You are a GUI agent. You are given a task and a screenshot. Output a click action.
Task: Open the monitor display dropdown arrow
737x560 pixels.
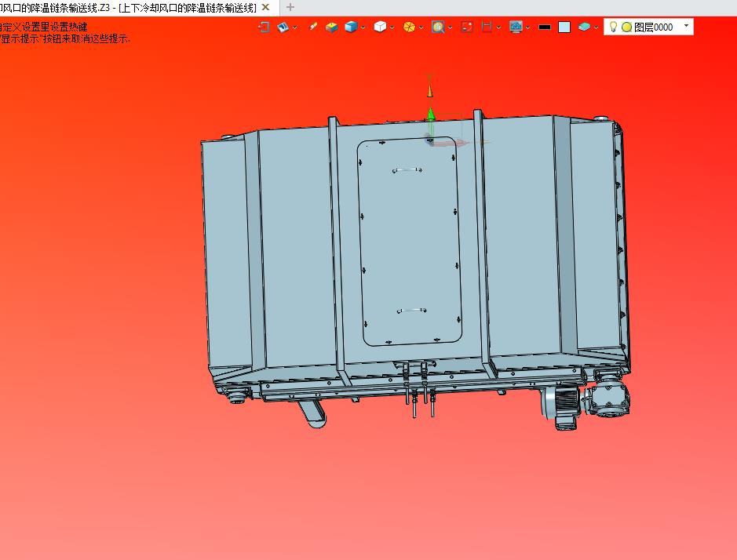(528, 27)
